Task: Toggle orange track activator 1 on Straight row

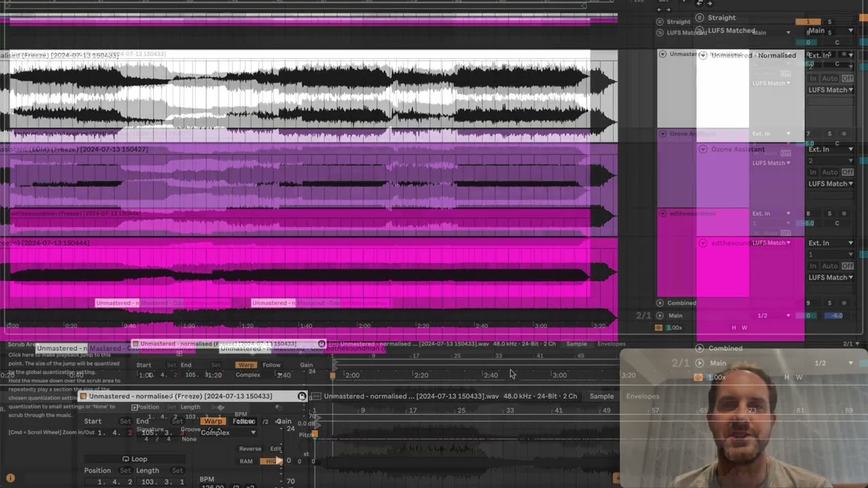Action: point(808,22)
